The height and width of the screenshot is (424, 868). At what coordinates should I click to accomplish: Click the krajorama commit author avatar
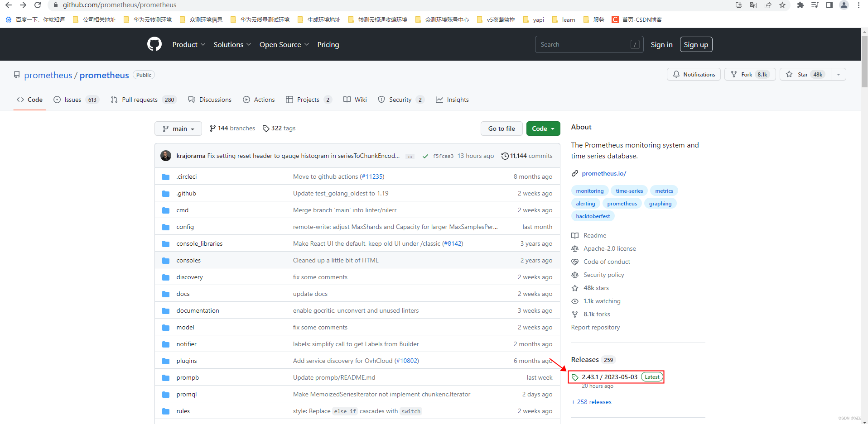coord(166,156)
